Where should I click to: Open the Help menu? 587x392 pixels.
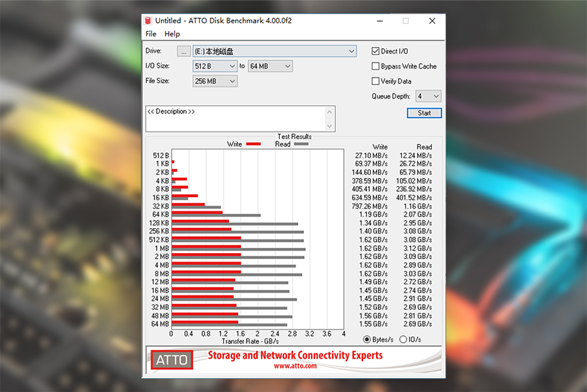172,34
